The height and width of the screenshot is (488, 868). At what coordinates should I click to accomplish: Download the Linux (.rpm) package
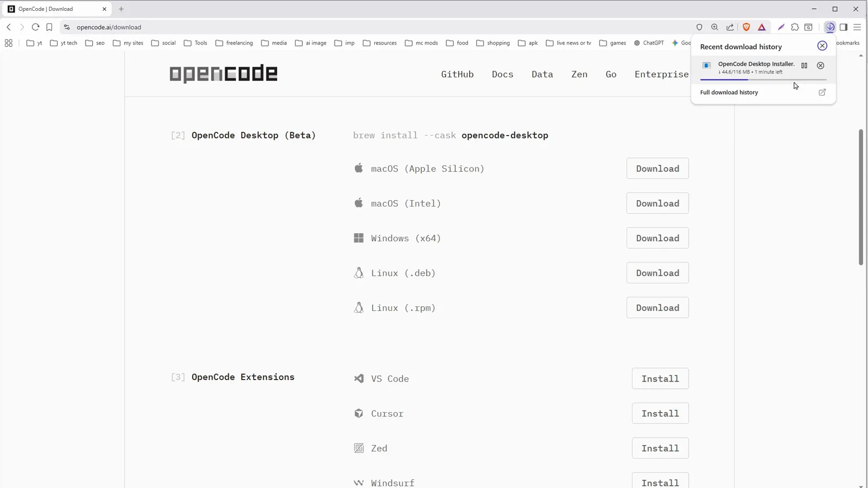pos(658,307)
